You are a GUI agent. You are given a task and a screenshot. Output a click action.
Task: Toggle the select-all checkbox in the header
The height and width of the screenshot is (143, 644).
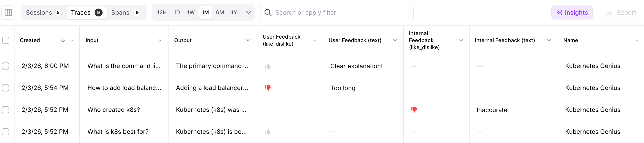coord(5,40)
